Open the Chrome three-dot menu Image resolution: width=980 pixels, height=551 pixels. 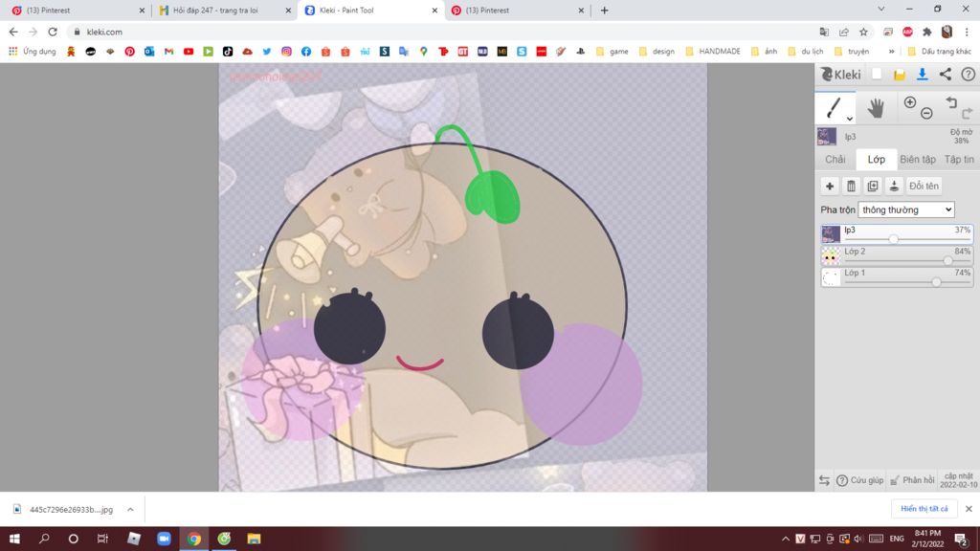[967, 32]
